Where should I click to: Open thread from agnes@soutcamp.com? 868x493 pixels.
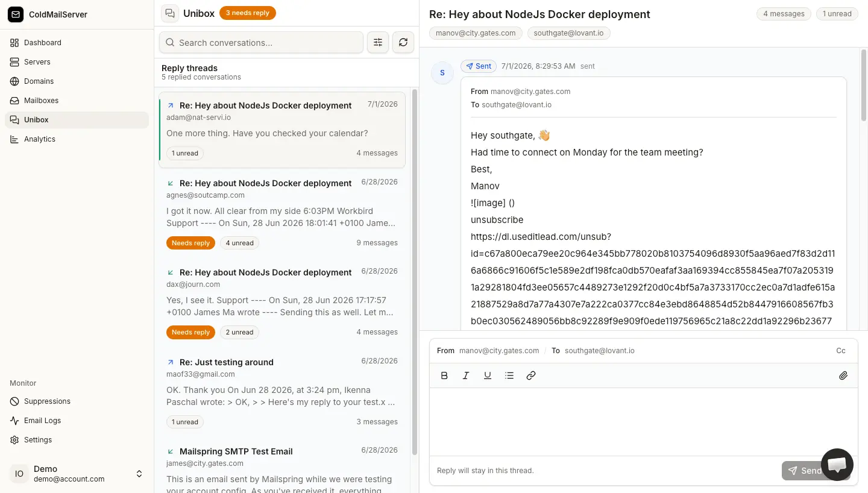[x=282, y=213]
